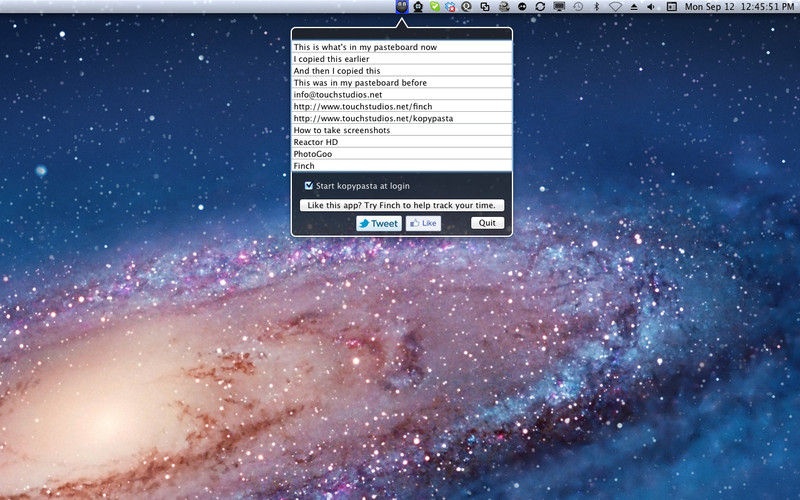Viewport: 800px width, 500px height.
Task: Click the Facebook Like button
Action: coord(423,223)
